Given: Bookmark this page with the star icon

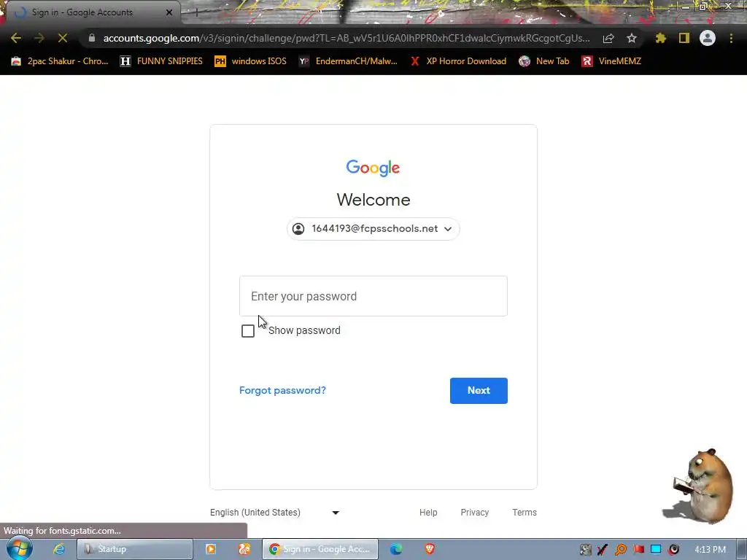Looking at the screenshot, I should (632, 38).
